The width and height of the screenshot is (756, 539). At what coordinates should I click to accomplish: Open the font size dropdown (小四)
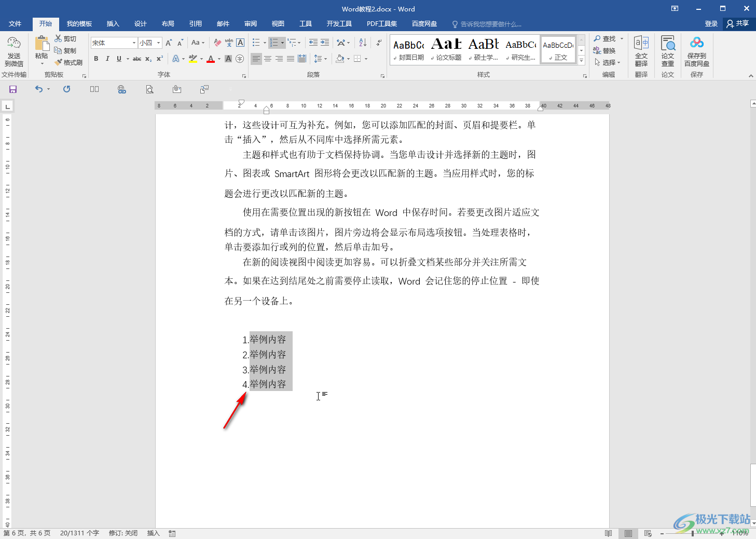pyautogui.click(x=158, y=43)
